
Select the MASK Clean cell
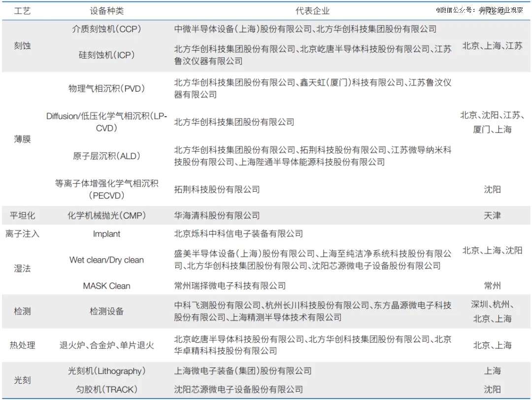[106, 286]
